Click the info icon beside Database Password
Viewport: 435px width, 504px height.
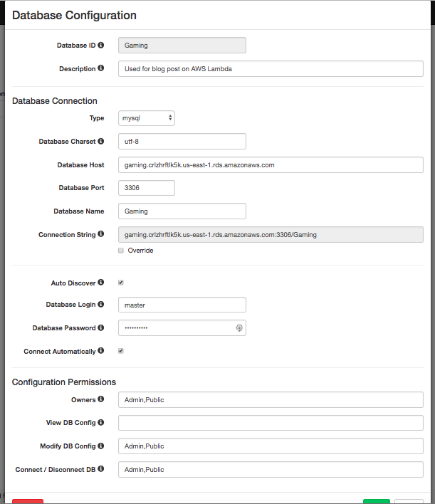[x=100, y=327]
